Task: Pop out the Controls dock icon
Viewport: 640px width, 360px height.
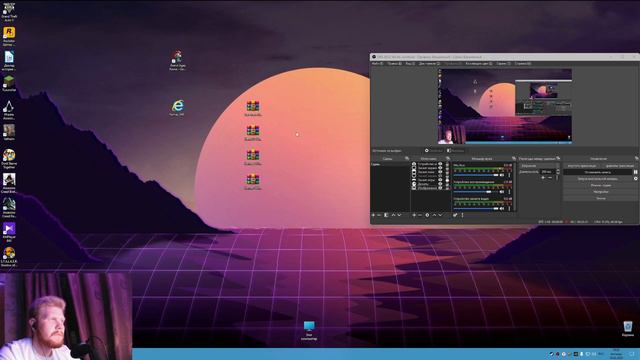Action: [x=637, y=158]
